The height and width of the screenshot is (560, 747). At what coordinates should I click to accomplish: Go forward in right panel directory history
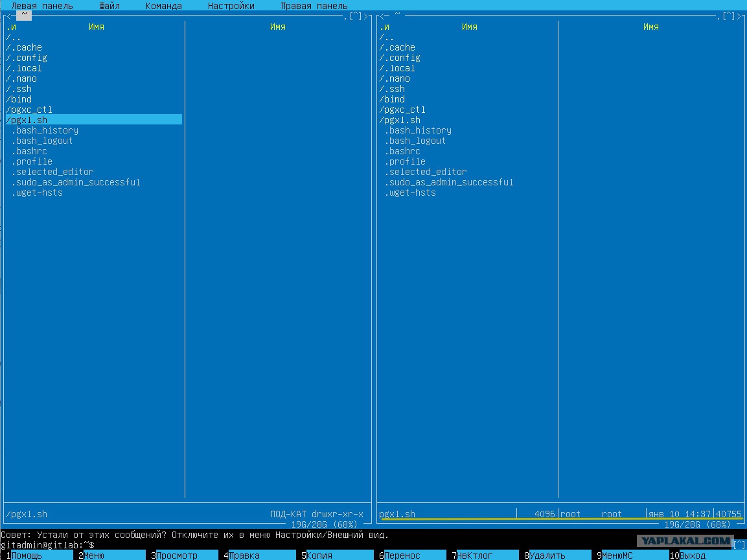tap(739, 16)
